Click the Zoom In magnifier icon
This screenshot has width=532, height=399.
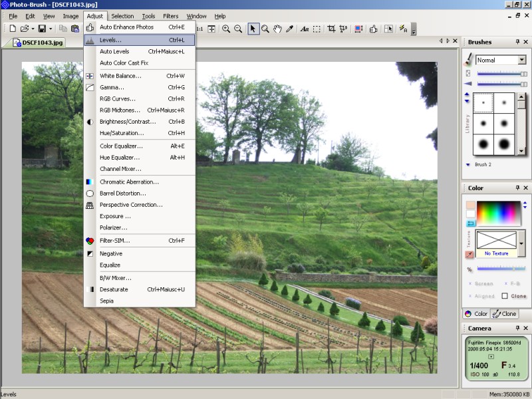(226, 29)
